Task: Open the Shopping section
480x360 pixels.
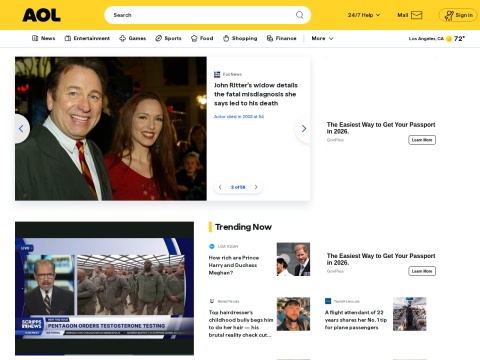Action: click(240, 38)
